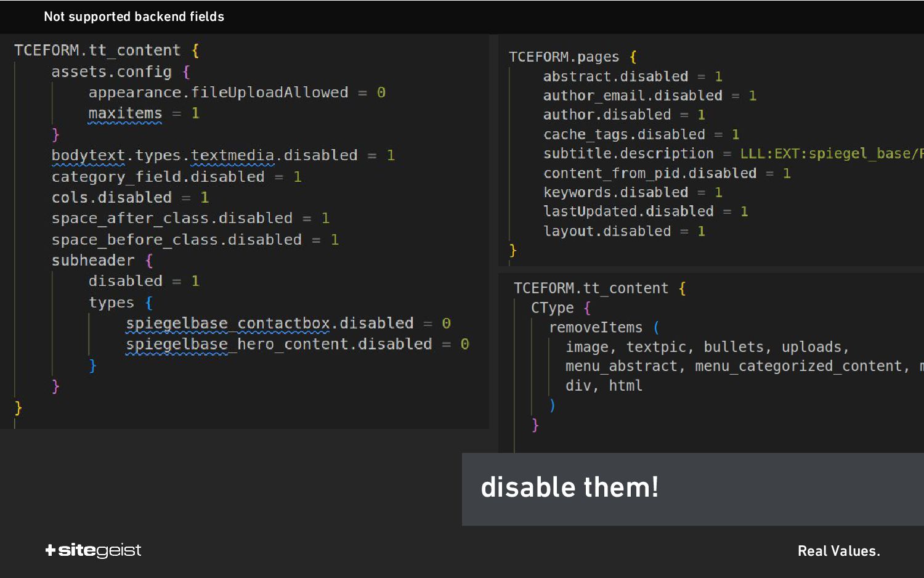Screen dimensions: 924x578
Task: Click the "Not supported backend fields" title
Action: click(x=134, y=17)
